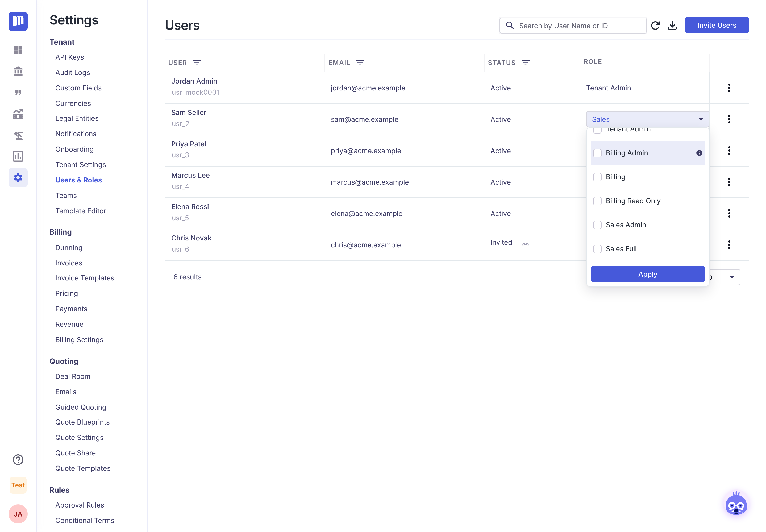Select Teams in settings menu
766x532 pixels.
pyautogui.click(x=66, y=195)
